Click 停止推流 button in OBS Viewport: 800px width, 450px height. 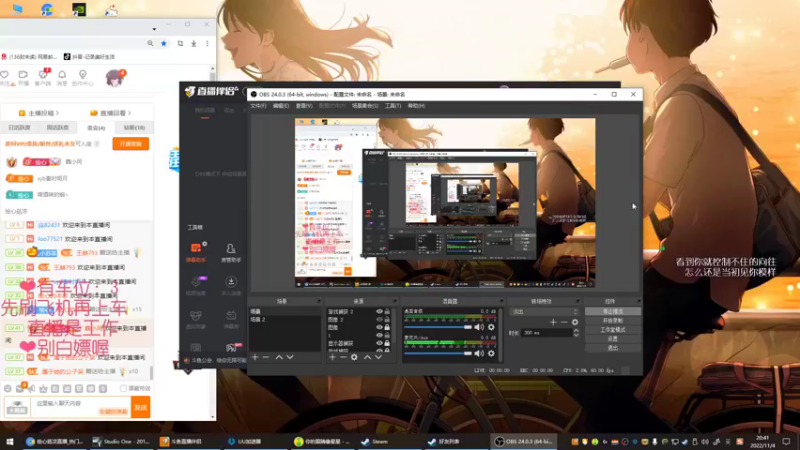[612, 311]
